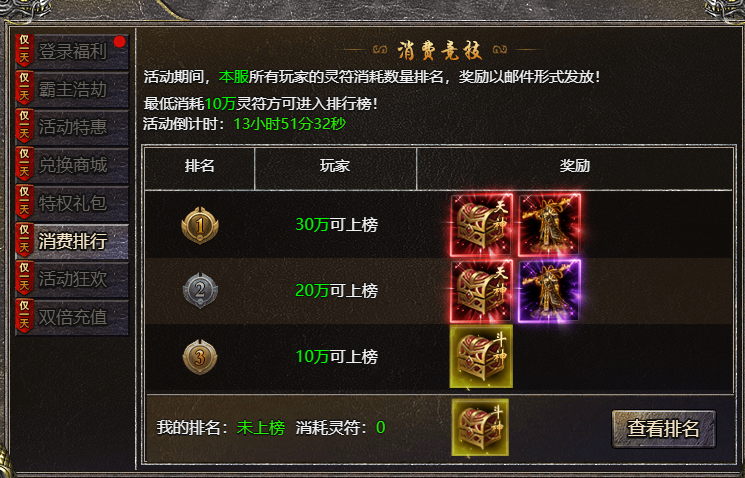The image size is (745, 478).
Task: Switch to 活动特惠 tab
Action: [72, 127]
